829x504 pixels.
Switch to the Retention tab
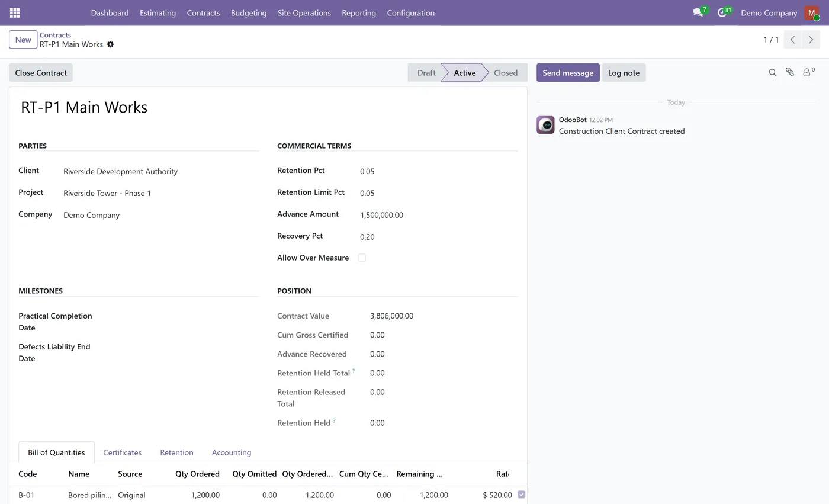[176, 452]
